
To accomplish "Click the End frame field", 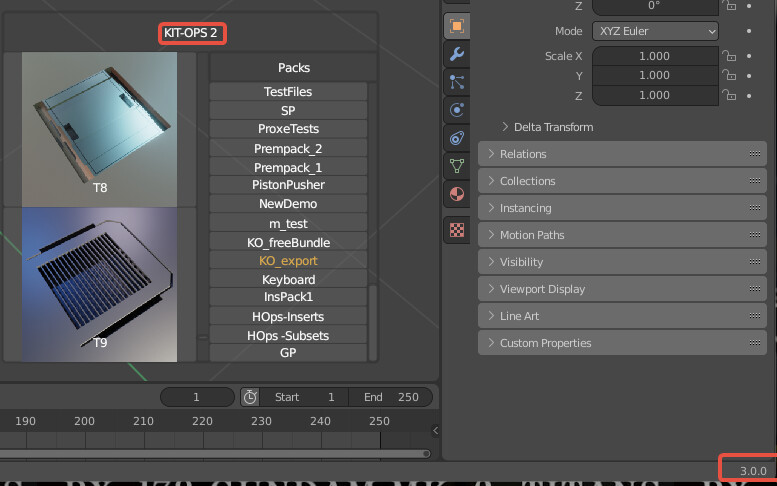I will pyautogui.click(x=390, y=397).
